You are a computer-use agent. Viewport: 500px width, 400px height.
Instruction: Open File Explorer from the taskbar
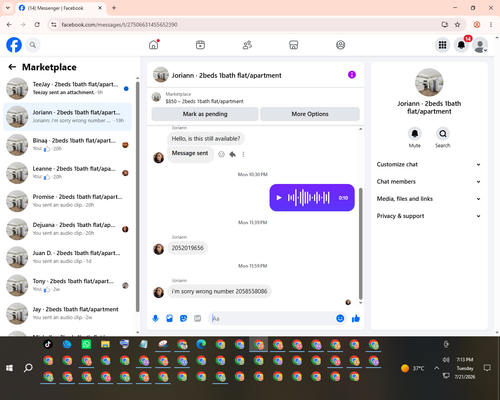pyautogui.click(x=105, y=344)
